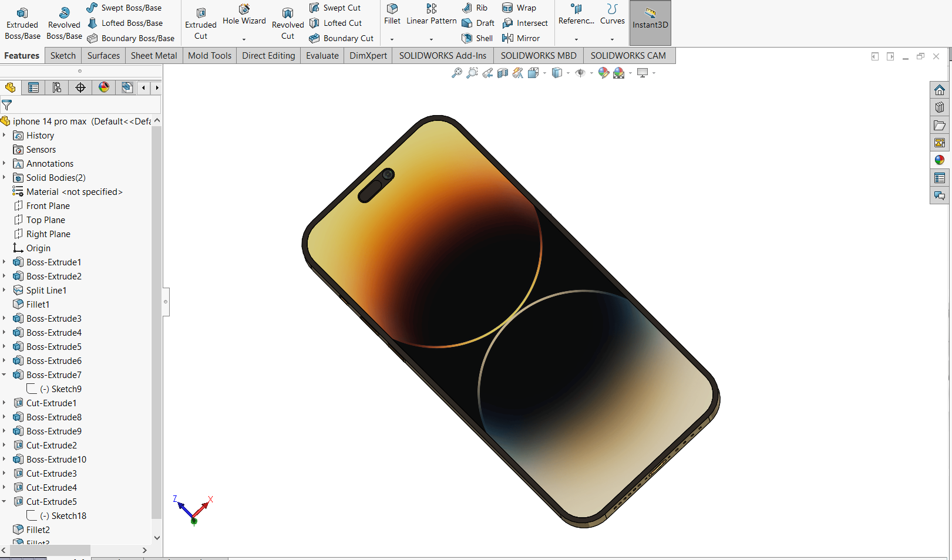Open the DimXpertManager tab

(80, 87)
